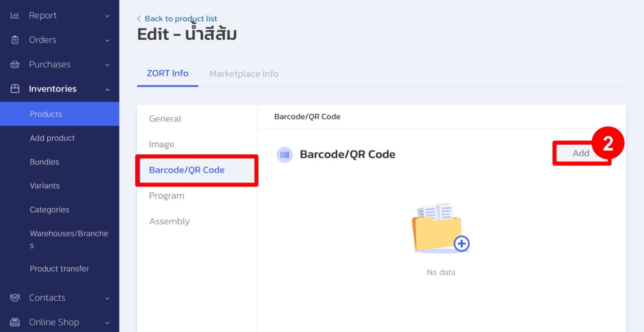Viewport: 644px width, 332px height.
Task: Collapse the Inventories section
Action: [x=108, y=89]
